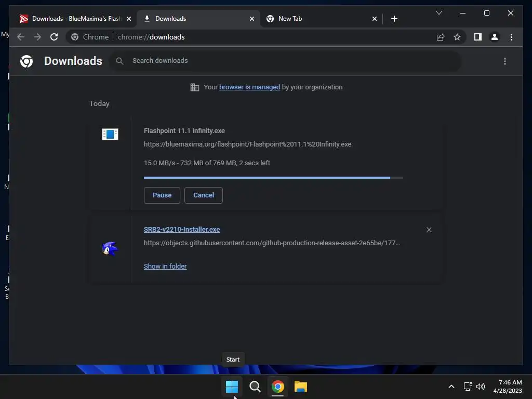Image resolution: width=532 pixels, height=399 pixels.
Task: Open the Windows Start menu
Action: pos(232,387)
